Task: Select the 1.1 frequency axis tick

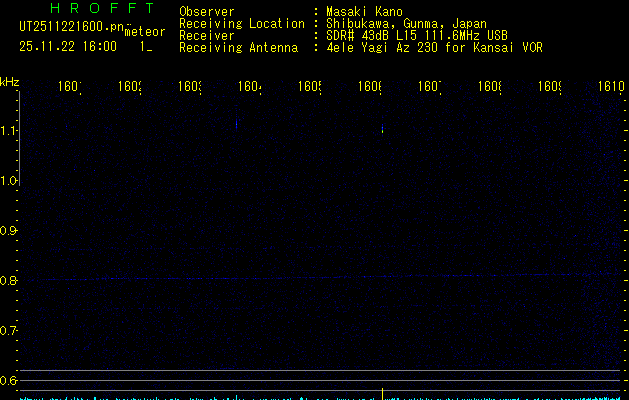Action: point(9,131)
